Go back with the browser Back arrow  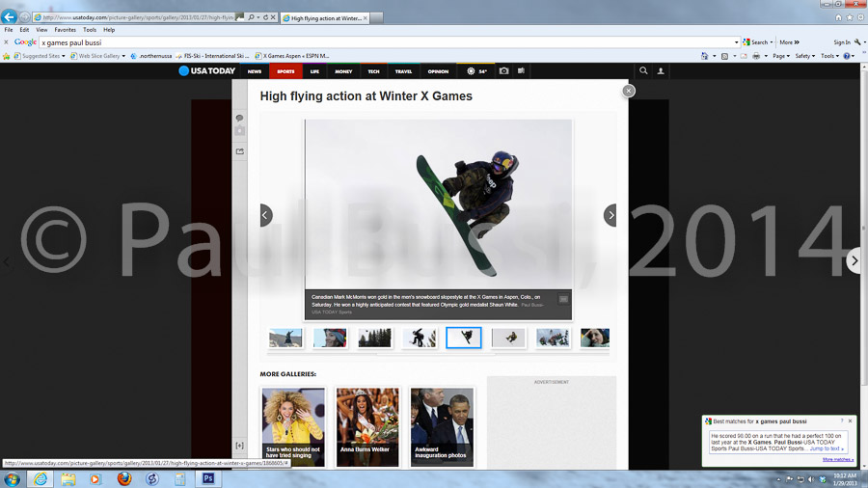(x=9, y=16)
